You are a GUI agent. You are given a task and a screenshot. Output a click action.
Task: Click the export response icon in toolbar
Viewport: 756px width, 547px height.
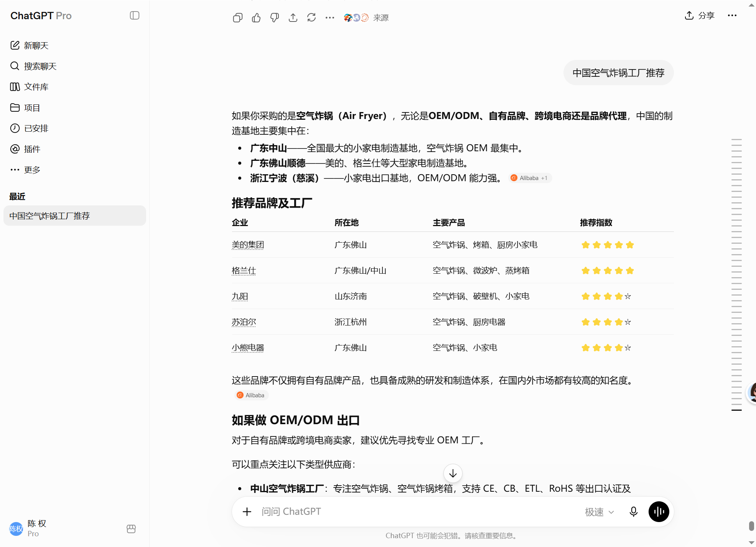[293, 18]
